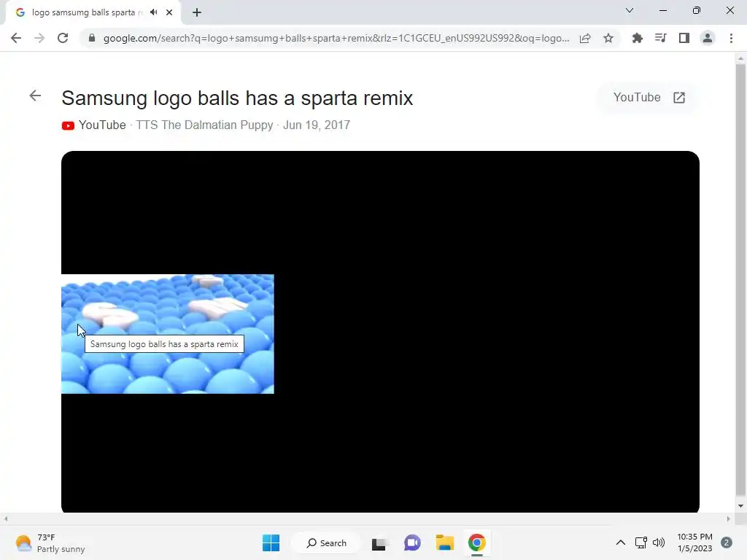The image size is (747, 560).
Task: Mute the tab via its speaker icon
Action: pyautogui.click(x=153, y=12)
